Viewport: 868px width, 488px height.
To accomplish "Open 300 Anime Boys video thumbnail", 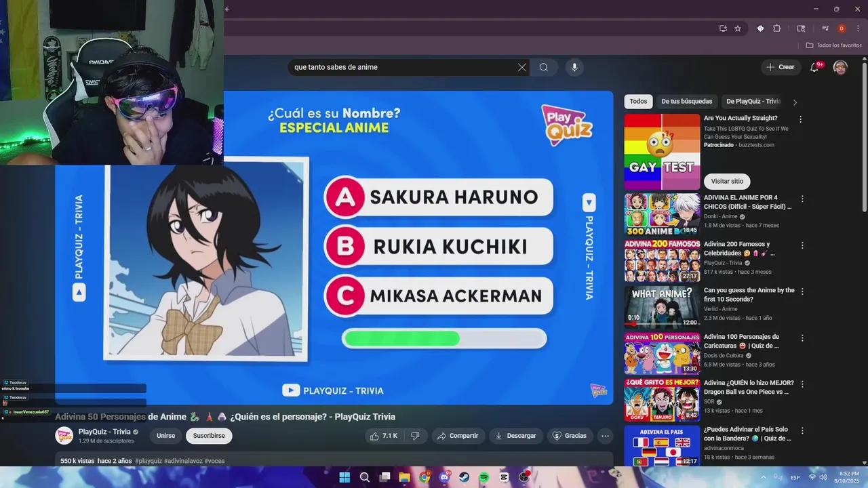I will click(662, 214).
